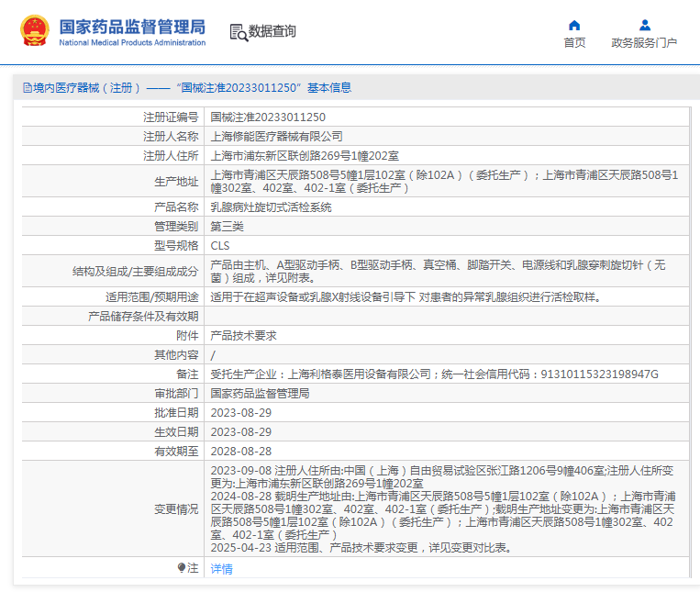Open 政务服务门户 via its text label
Viewport: 700px width, 592px height.
tap(644, 43)
